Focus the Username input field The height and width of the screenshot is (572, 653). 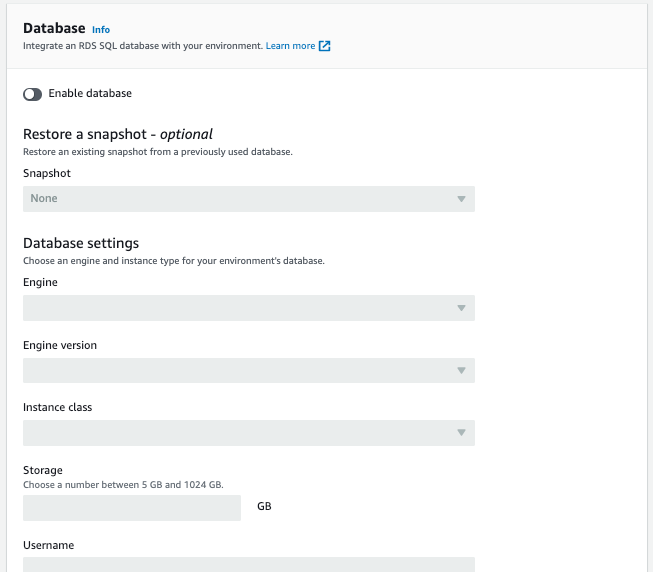pyautogui.click(x=248, y=565)
